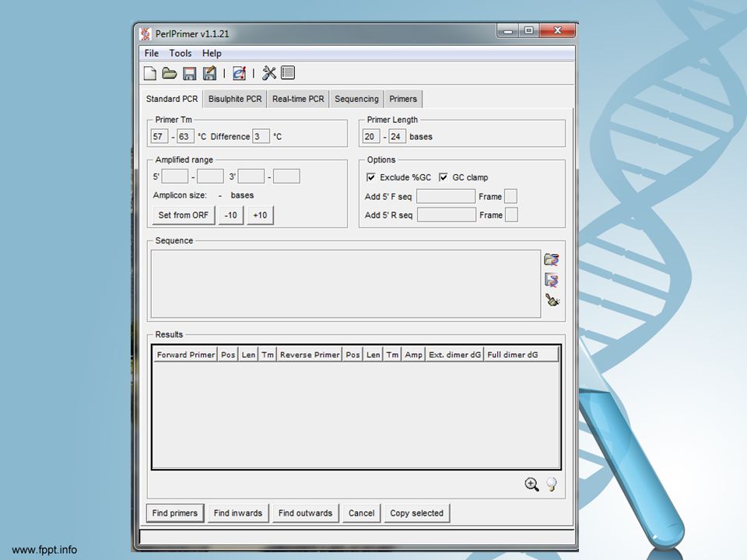Click the Open file folder icon
747x560 pixels.
tap(169, 73)
